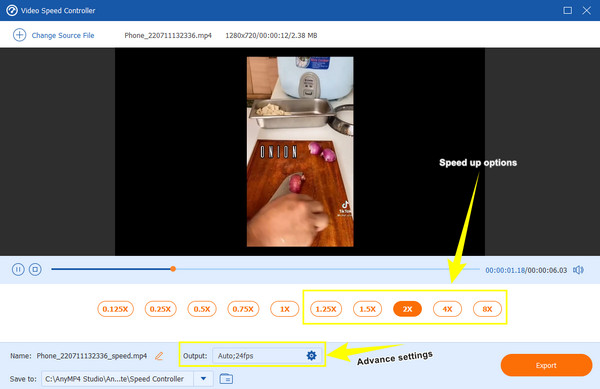The height and width of the screenshot is (389, 600).
Task: Select 0.125X speed option
Action: point(116,309)
